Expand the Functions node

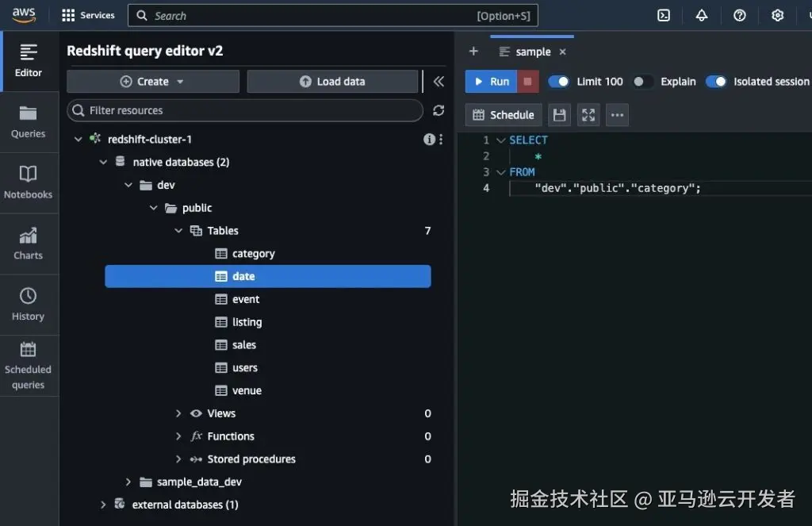click(x=178, y=436)
